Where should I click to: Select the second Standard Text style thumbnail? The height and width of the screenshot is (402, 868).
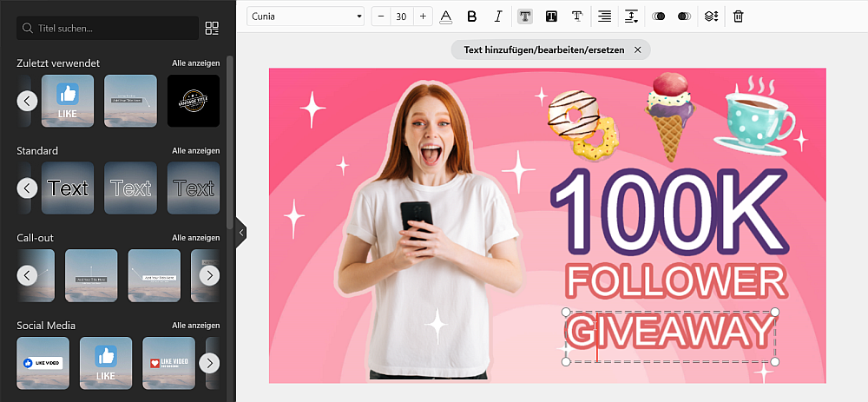click(131, 188)
